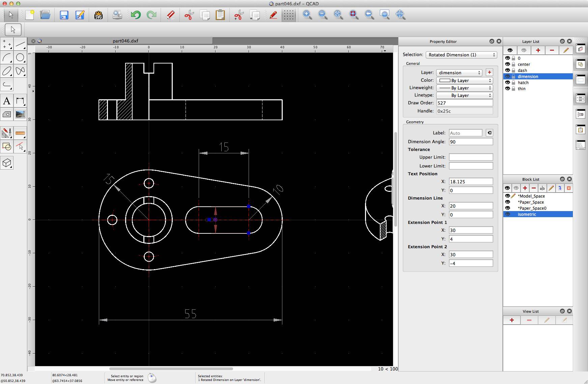Select the Line tool
The width and height of the screenshot is (588, 384).
tap(21, 44)
